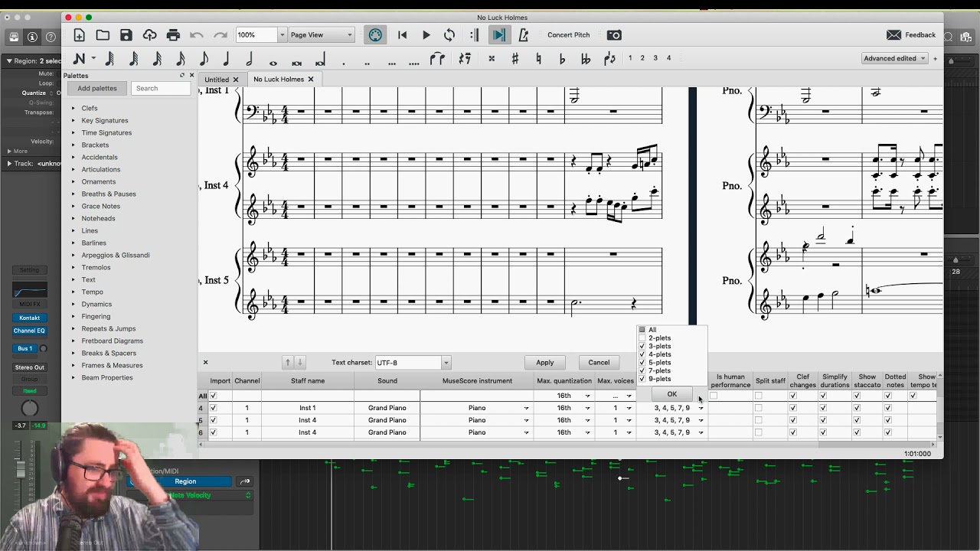Flip the note stem direction
Viewport: 980px width, 551px height.
tap(609, 59)
